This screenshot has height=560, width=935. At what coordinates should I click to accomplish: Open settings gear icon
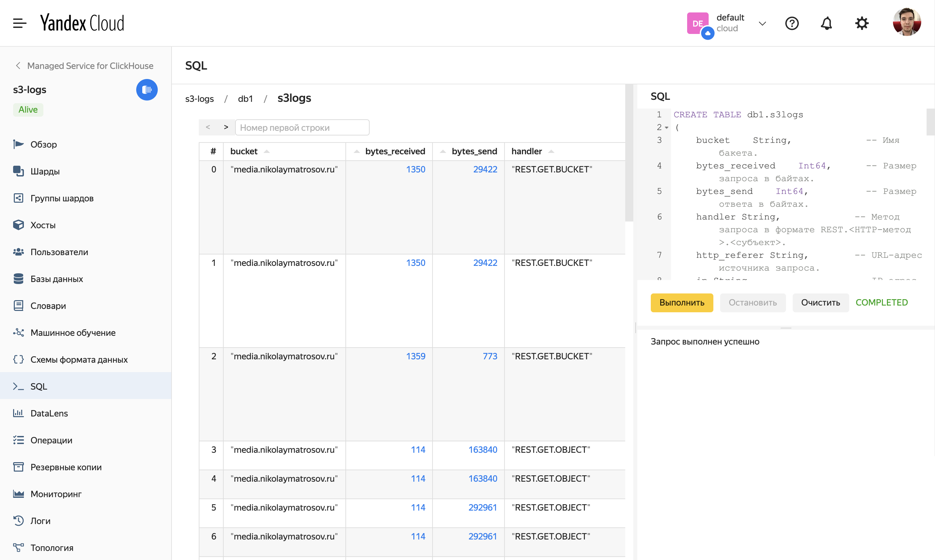pyautogui.click(x=862, y=24)
